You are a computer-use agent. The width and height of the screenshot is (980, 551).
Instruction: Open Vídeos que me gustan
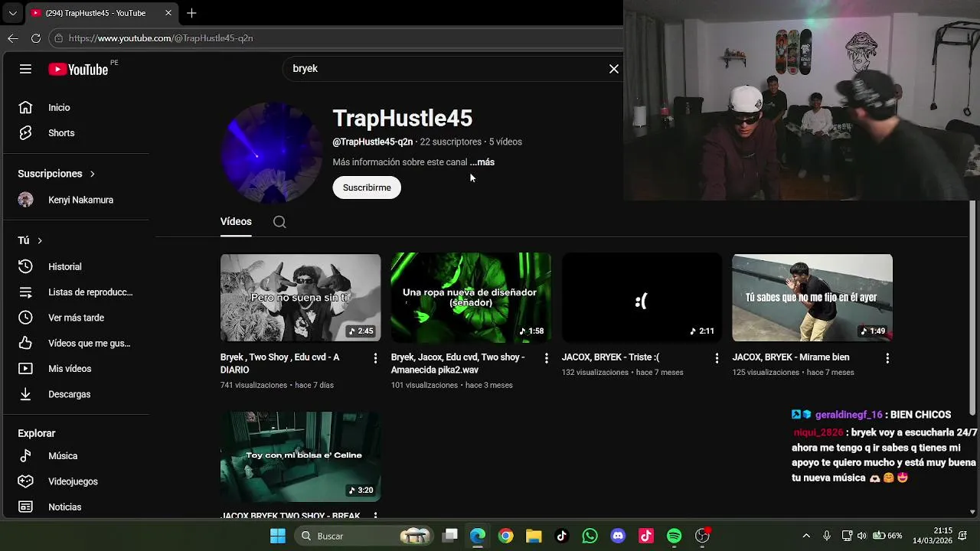click(75, 344)
